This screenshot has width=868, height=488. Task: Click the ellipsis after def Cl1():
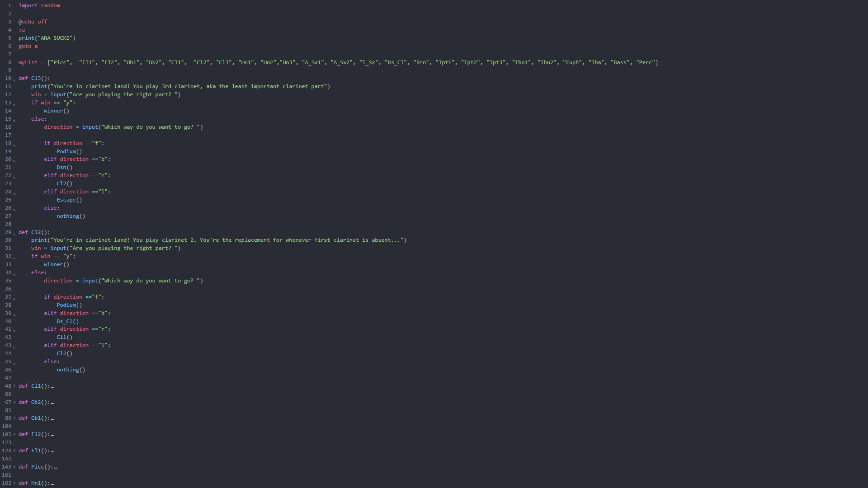click(x=53, y=387)
